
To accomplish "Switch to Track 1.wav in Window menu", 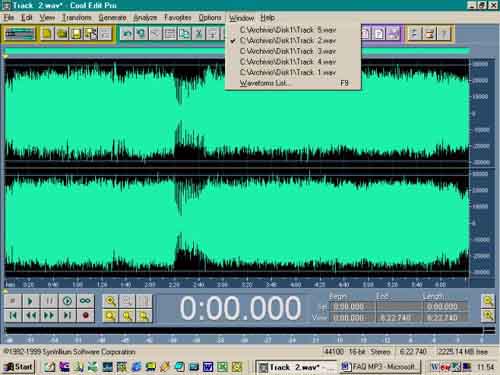I will 293,72.
